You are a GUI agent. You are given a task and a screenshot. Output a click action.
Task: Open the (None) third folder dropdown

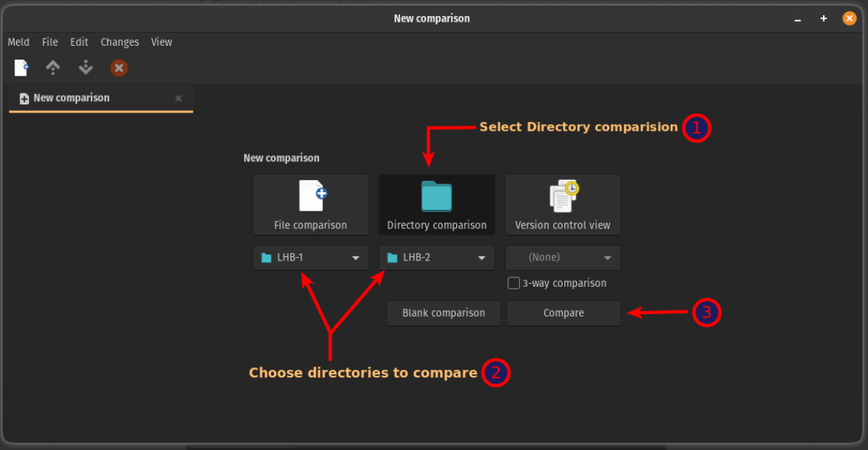563,257
